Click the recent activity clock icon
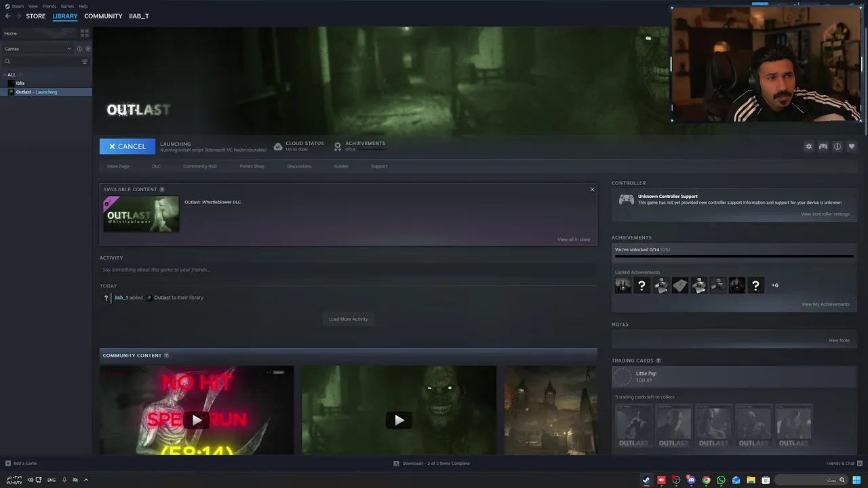This screenshot has width=868, height=488. (79, 49)
